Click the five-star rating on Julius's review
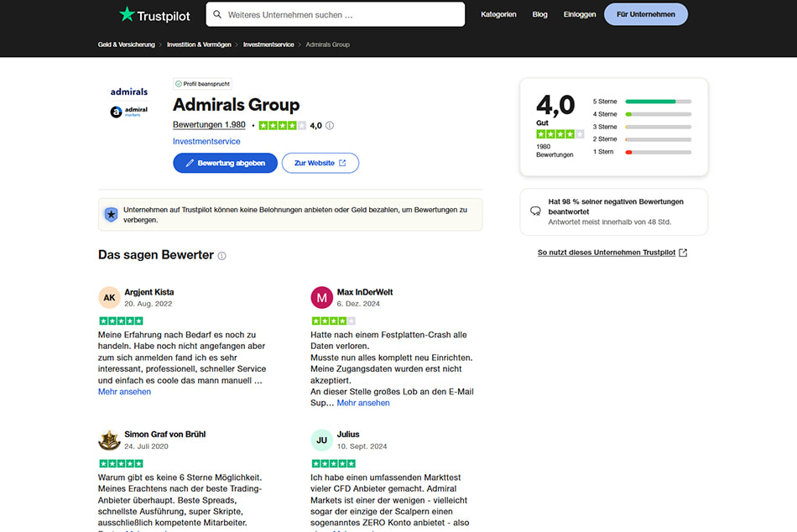The image size is (797, 532). click(x=333, y=463)
